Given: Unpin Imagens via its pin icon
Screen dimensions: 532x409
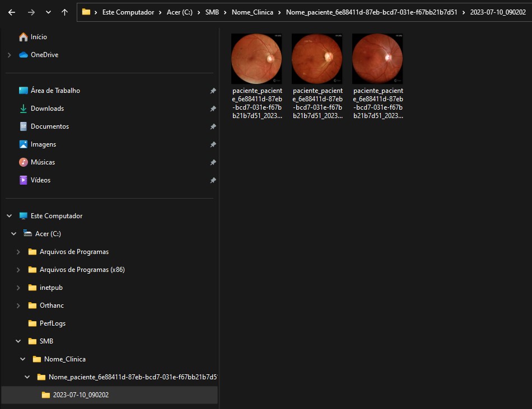Looking at the screenshot, I should click(213, 144).
